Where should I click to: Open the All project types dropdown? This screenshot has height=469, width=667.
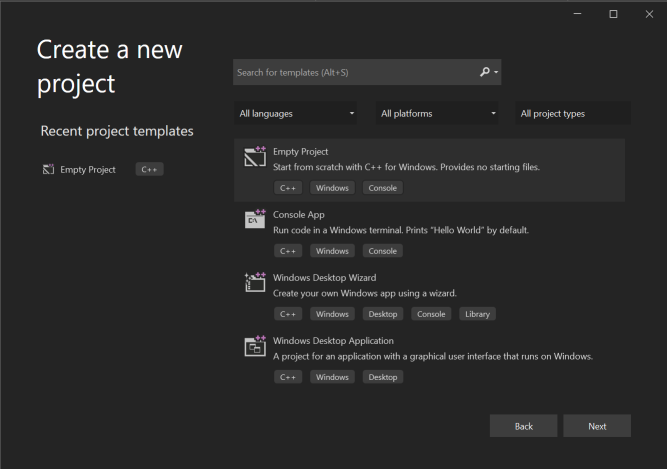coord(573,114)
